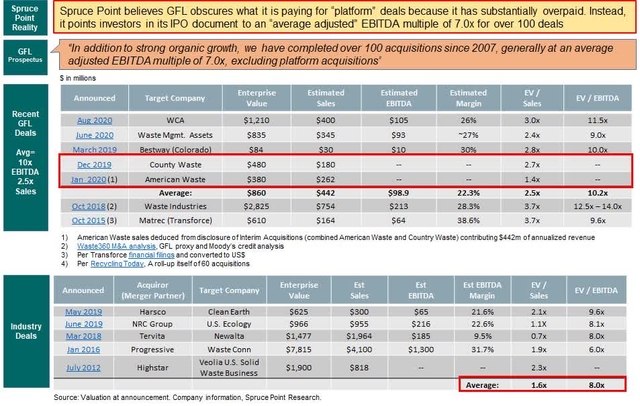The height and width of the screenshot is (406, 640).
Task: Click the Recent GFL Deals side label
Action: pyautogui.click(x=25, y=158)
